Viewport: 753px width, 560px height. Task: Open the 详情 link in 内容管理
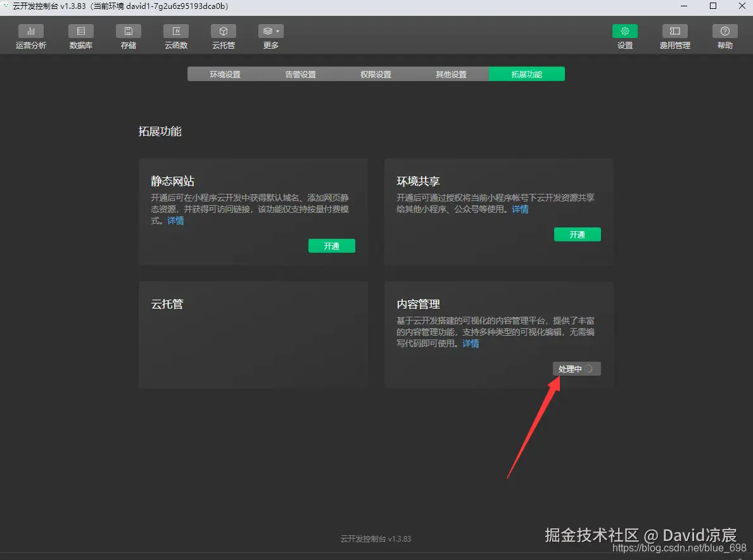click(x=471, y=343)
